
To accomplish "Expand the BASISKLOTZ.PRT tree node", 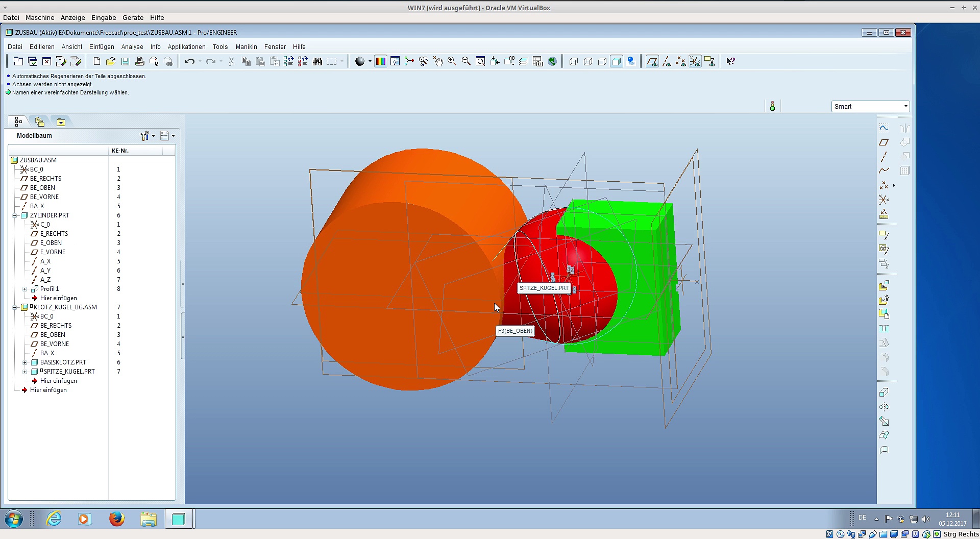I will click(25, 362).
